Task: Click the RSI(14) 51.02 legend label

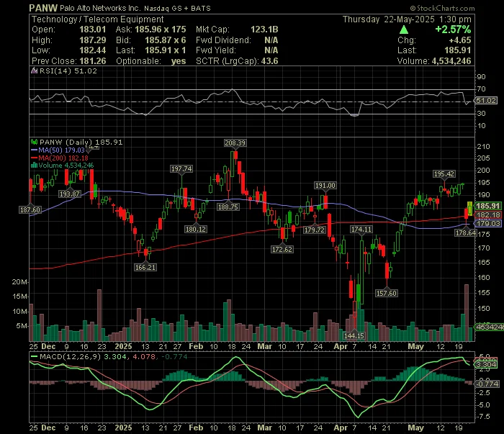Action: point(68,71)
